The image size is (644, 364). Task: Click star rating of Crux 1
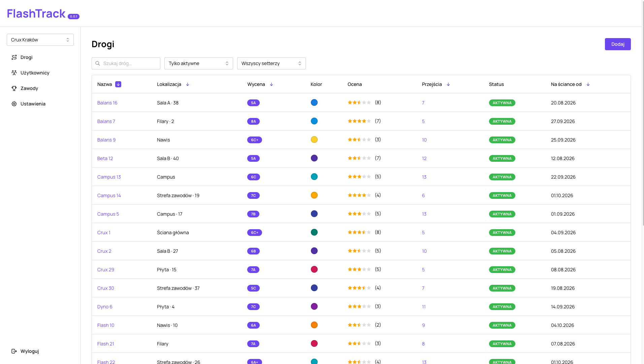coord(359,232)
